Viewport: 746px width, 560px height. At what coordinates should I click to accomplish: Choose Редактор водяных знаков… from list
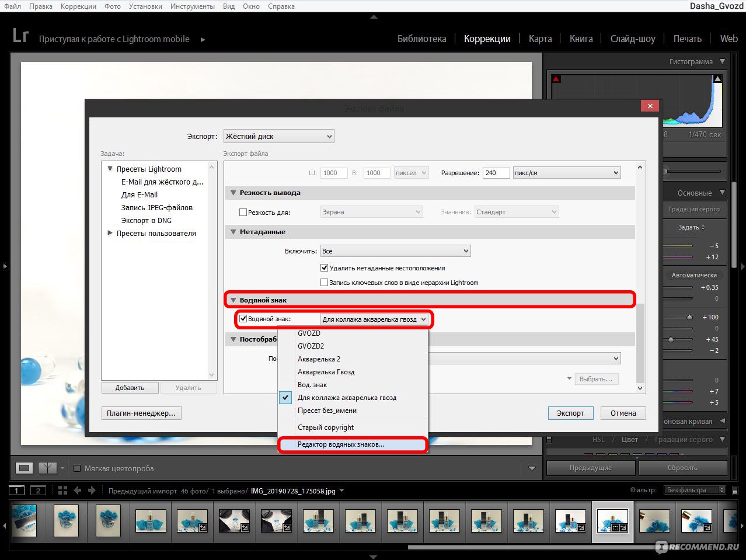tap(353, 444)
